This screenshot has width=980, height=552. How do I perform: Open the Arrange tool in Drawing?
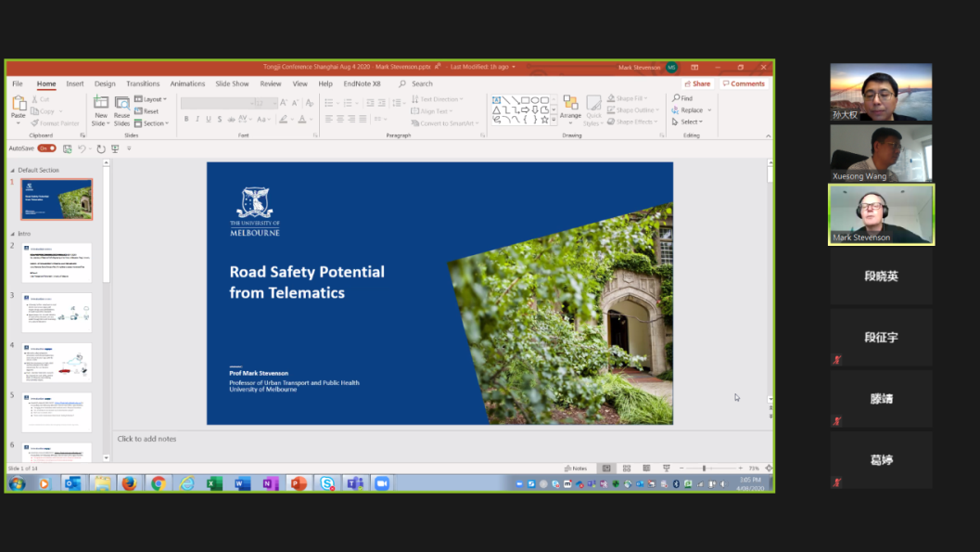pyautogui.click(x=570, y=108)
